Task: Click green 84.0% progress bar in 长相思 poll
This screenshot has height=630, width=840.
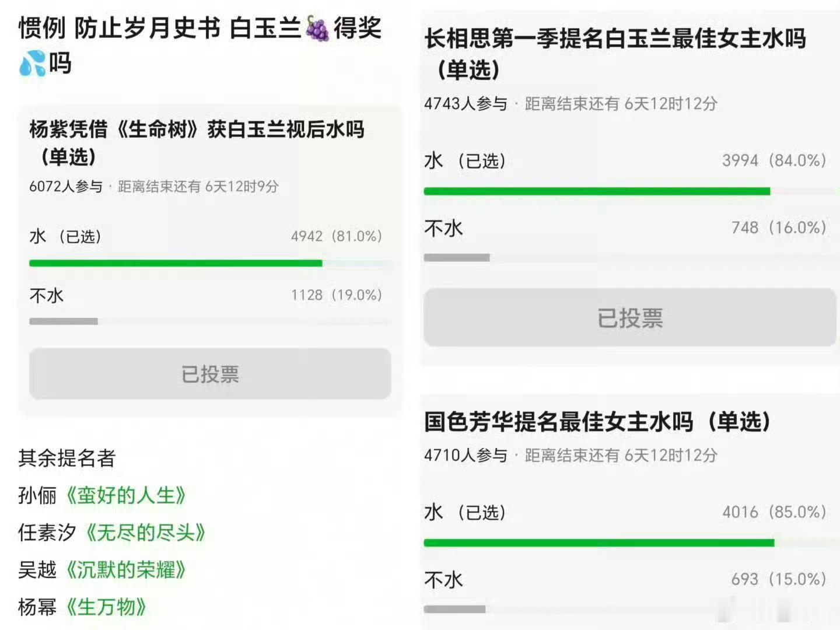Action: coord(597,191)
